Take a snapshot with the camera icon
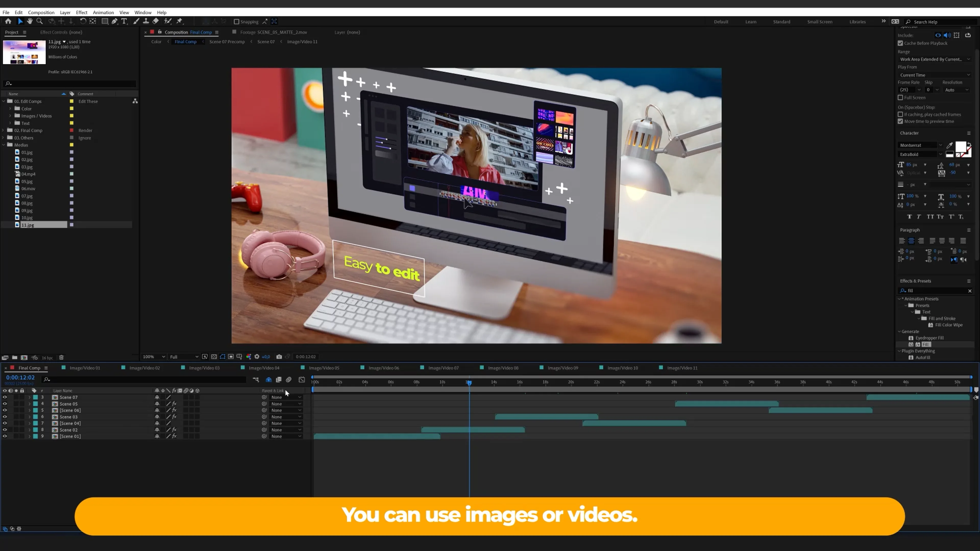980x551 pixels. tap(279, 357)
